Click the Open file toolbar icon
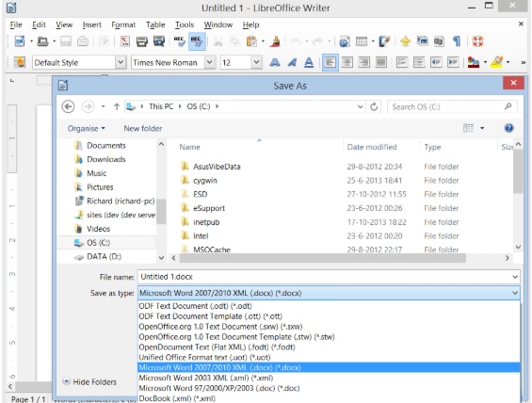The height and width of the screenshot is (403, 532). point(42,41)
